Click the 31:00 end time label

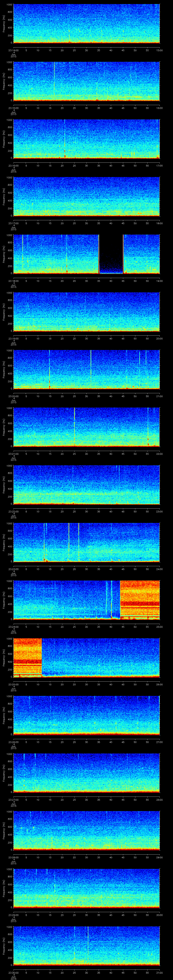click(x=159, y=972)
